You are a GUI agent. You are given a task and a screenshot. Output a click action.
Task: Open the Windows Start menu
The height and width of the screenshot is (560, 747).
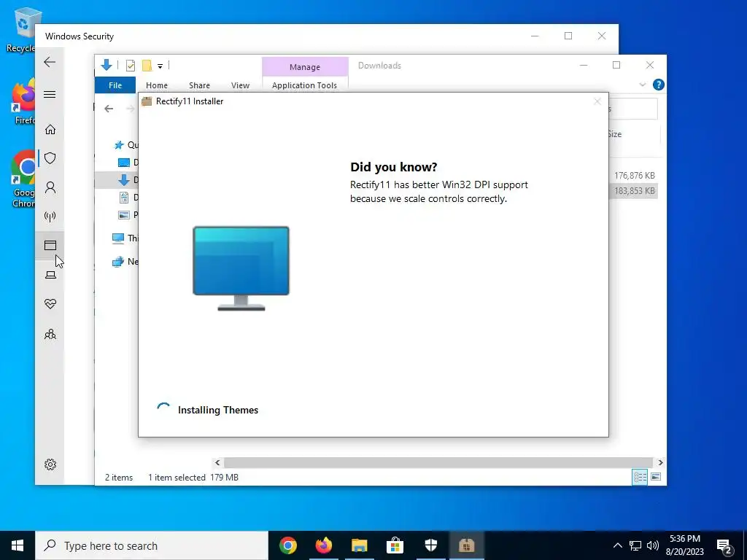[x=18, y=545]
